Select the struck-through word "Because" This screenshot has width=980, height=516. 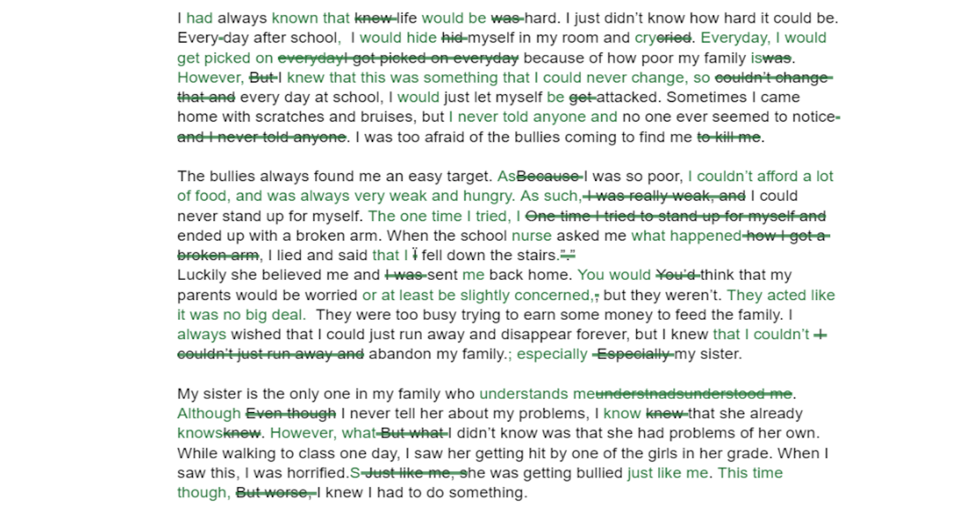(x=549, y=176)
